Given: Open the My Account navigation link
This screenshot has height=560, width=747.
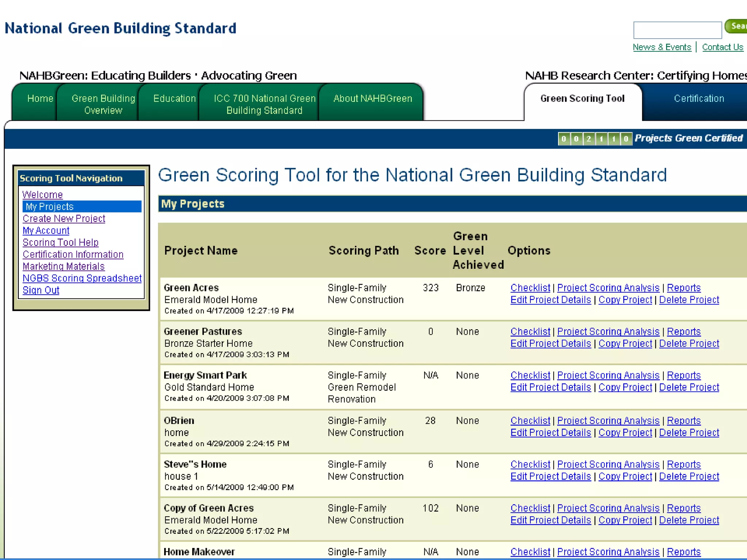Looking at the screenshot, I should click(46, 231).
